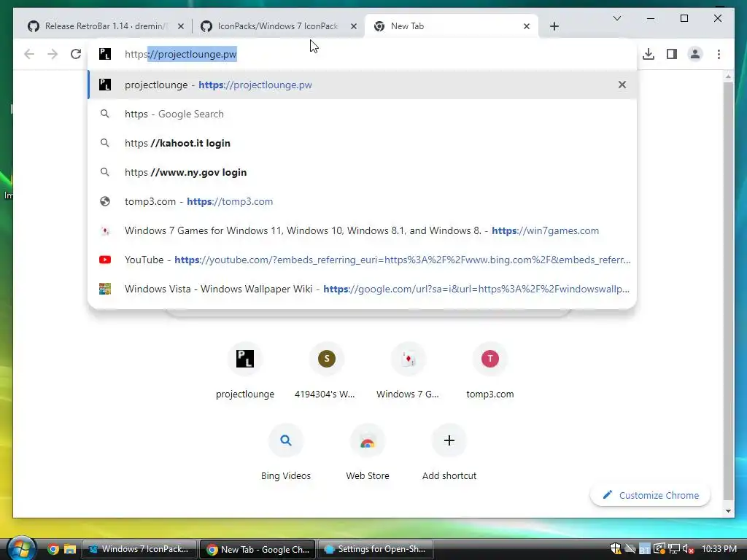Image resolution: width=747 pixels, height=560 pixels.
Task: Open the Chrome downloads icon
Action: tap(649, 54)
